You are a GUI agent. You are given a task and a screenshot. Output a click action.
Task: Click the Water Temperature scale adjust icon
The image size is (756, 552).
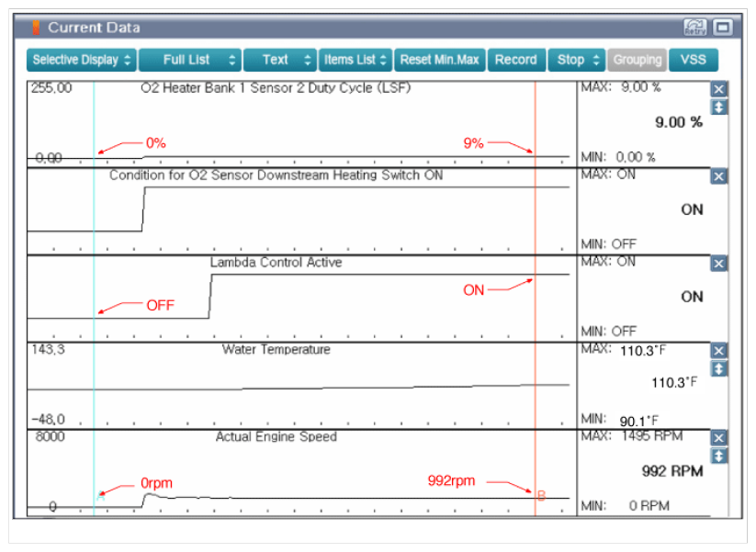tap(718, 369)
